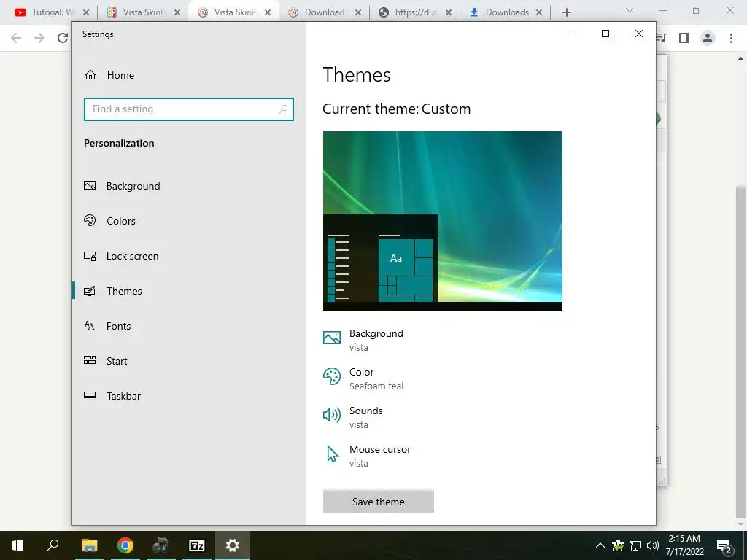Switch to the first Vista SkinPack browser tab
The height and width of the screenshot is (560, 747).
tap(143, 12)
